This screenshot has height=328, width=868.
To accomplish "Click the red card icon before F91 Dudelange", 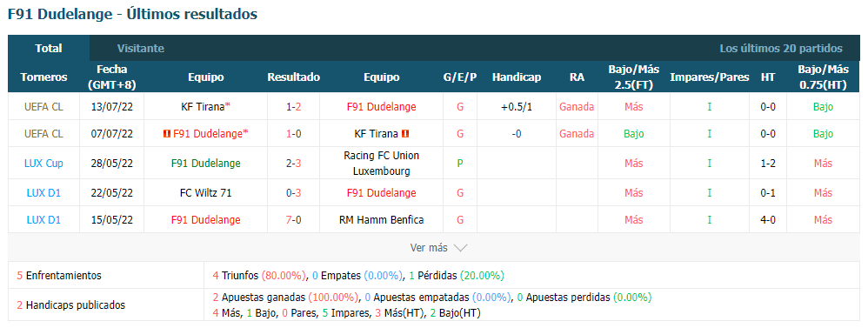I will pos(166,133).
